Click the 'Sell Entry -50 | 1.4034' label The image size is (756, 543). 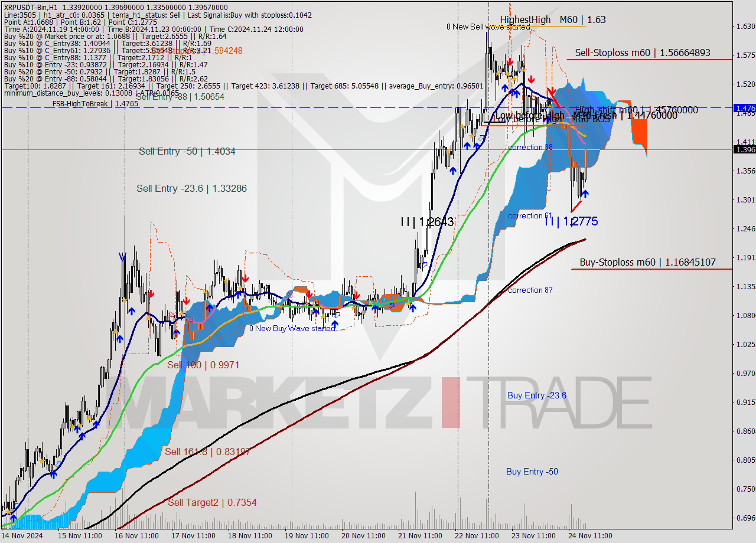tap(187, 152)
